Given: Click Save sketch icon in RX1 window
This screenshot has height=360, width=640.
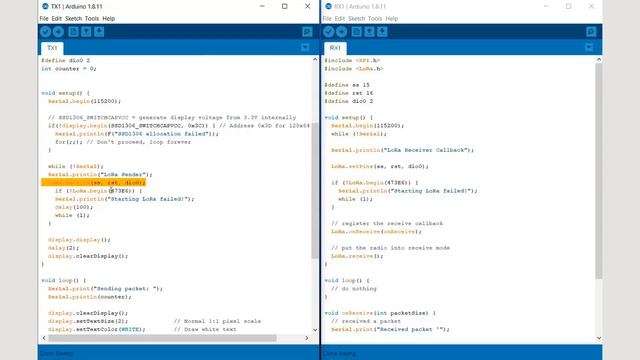Looking at the screenshot, I should point(382,31).
